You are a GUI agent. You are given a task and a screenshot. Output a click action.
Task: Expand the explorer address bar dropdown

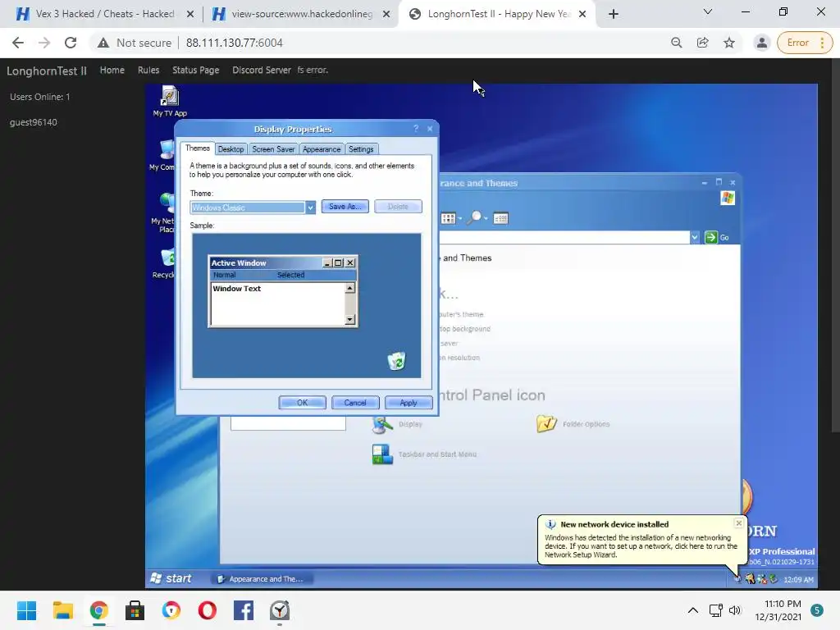(694, 237)
